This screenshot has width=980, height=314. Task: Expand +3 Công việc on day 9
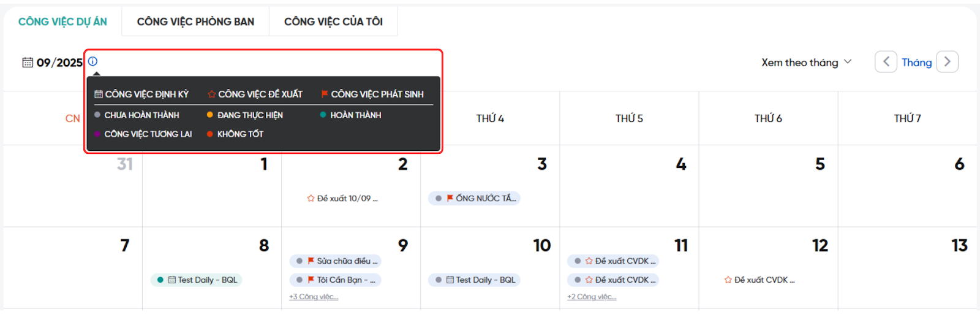click(314, 297)
